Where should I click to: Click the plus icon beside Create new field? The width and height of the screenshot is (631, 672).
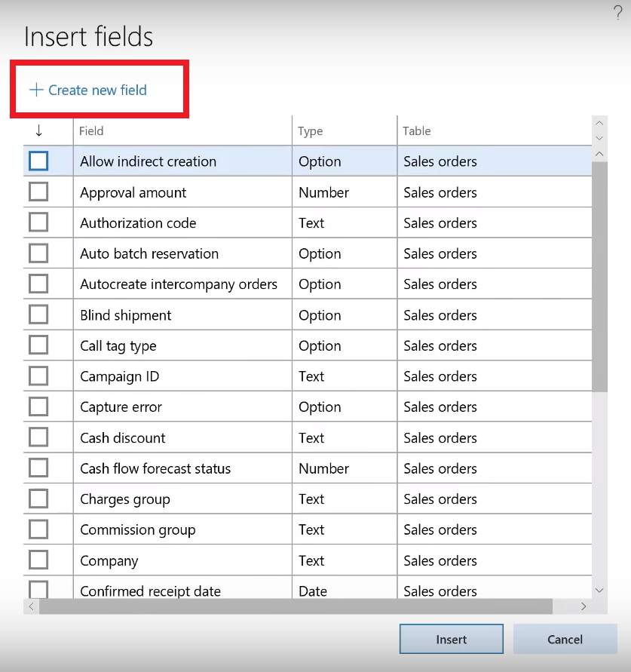click(x=36, y=90)
